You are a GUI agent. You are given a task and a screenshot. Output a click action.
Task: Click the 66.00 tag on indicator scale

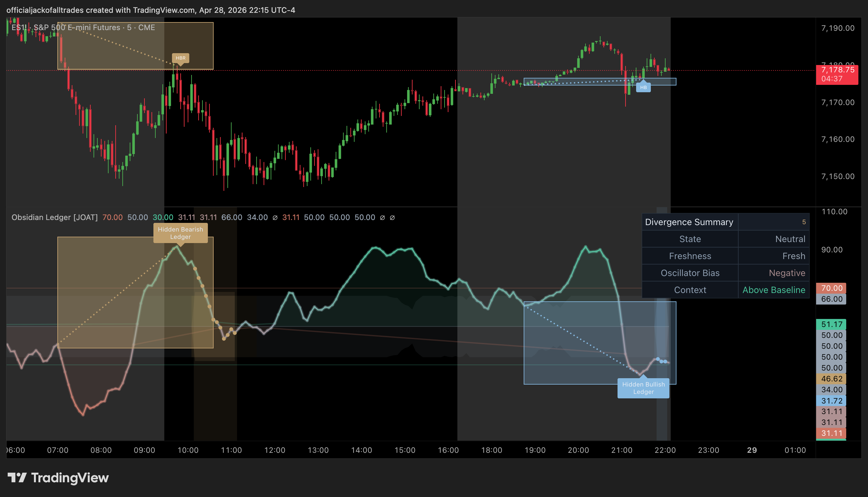(x=831, y=299)
